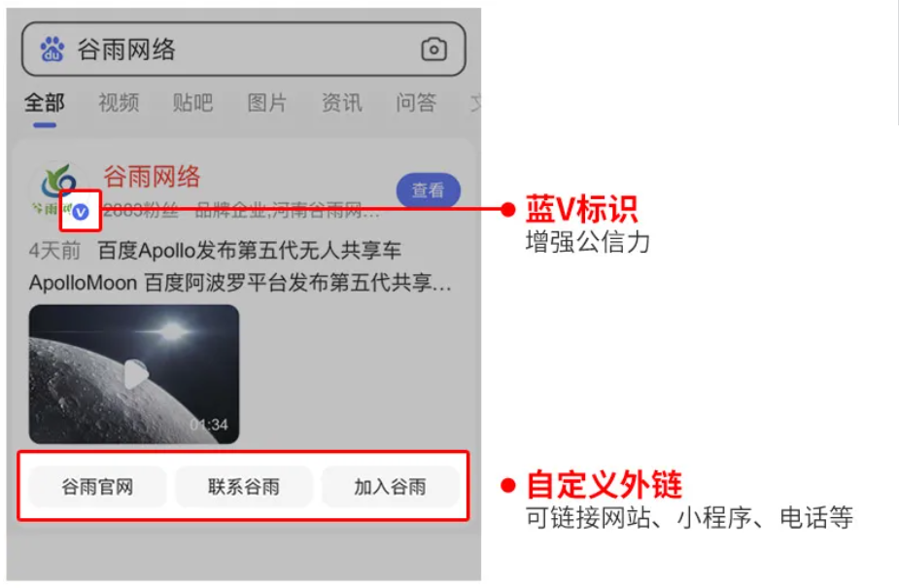Screen dimensions: 899x588
Task: Play the moon video
Action: pos(136,375)
